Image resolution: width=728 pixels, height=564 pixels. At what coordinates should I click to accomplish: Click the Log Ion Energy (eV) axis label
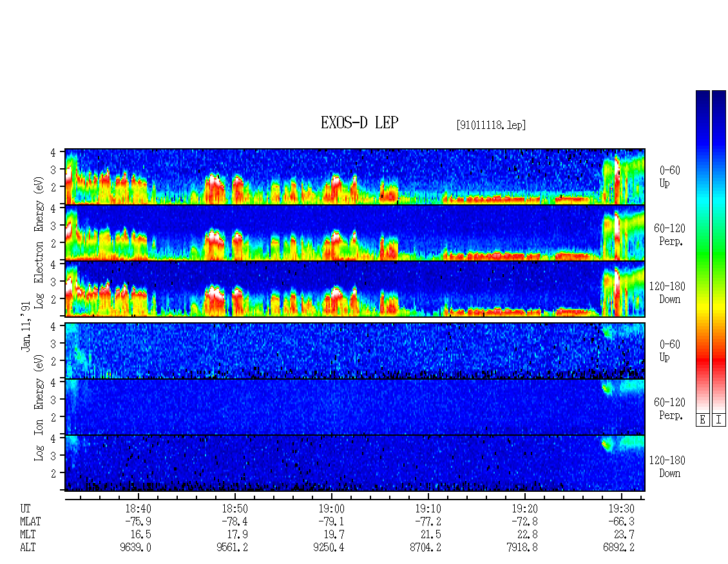coord(39,408)
